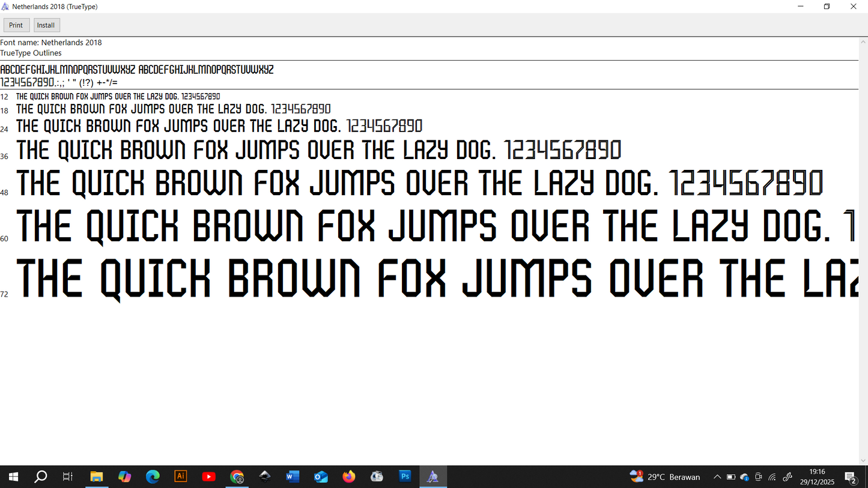Open Microsoft Word from the taskbar
This screenshot has height=488, width=868.
tap(293, 477)
